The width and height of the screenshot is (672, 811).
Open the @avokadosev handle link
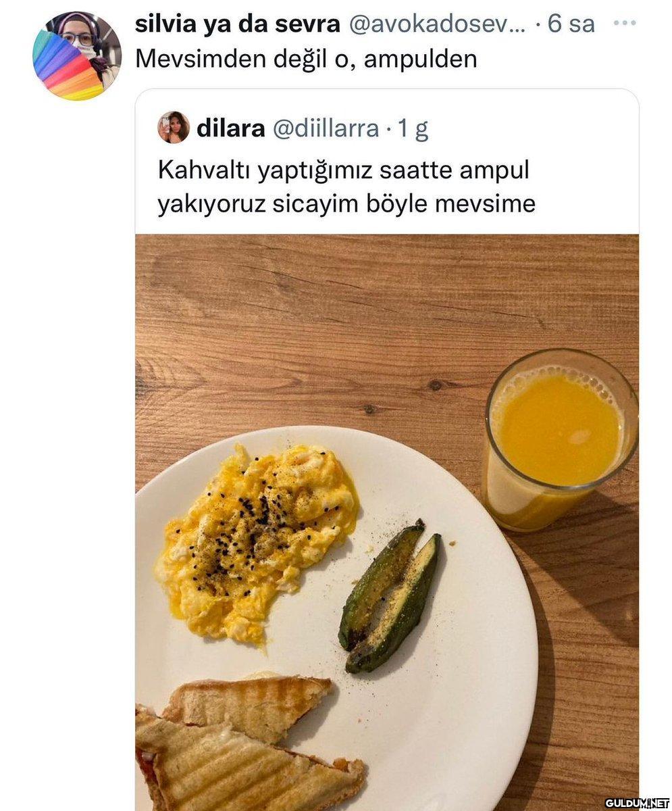[x=436, y=24]
